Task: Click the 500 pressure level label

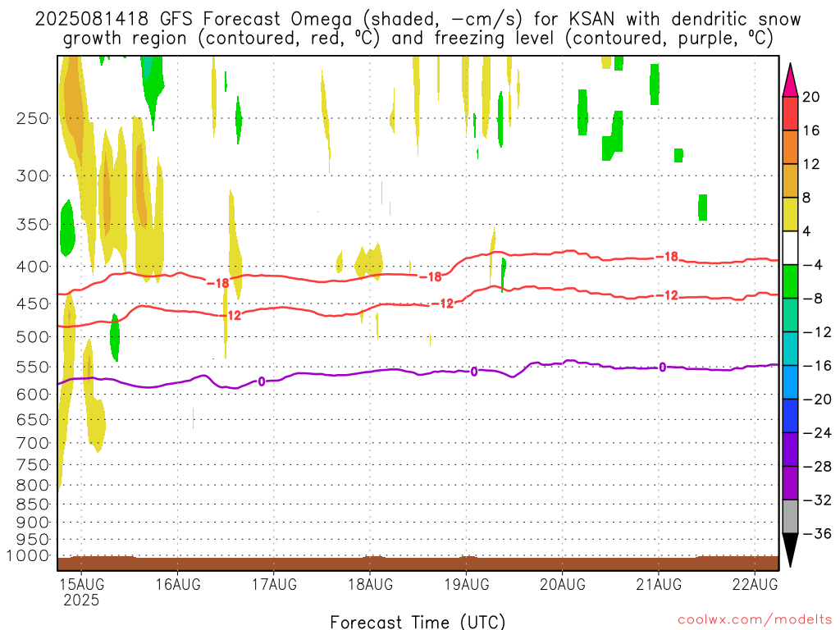Action: tap(33, 337)
